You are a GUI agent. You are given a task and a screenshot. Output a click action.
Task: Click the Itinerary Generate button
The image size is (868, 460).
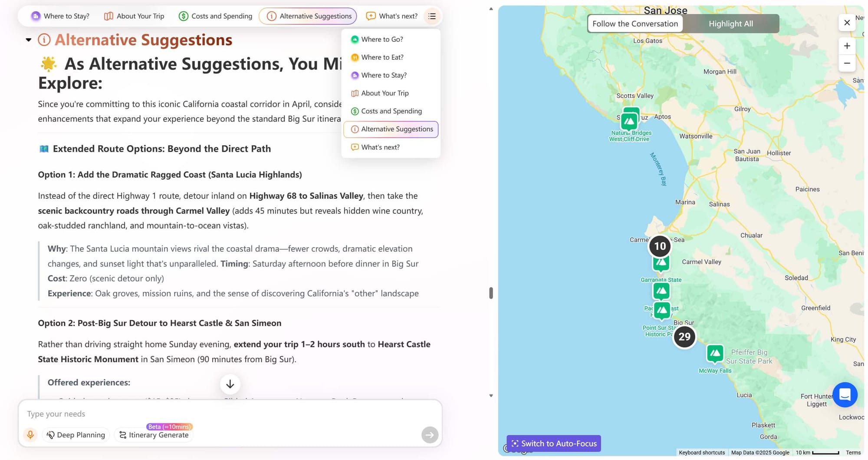(x=154, y=435)
